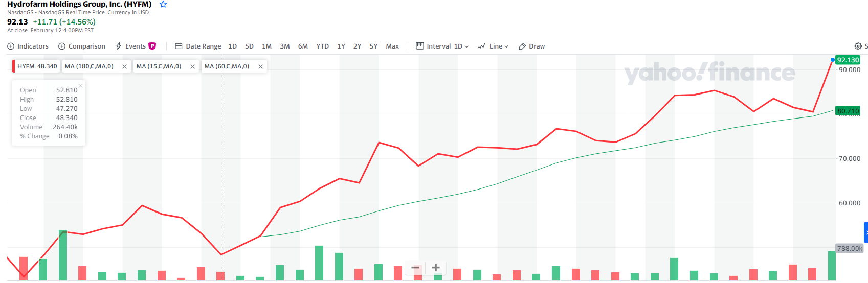Image resolution: width=868 pixels, height=283 pixels.
Task: Close the OHLC data tooltip panel
Action: click(80, 85)
